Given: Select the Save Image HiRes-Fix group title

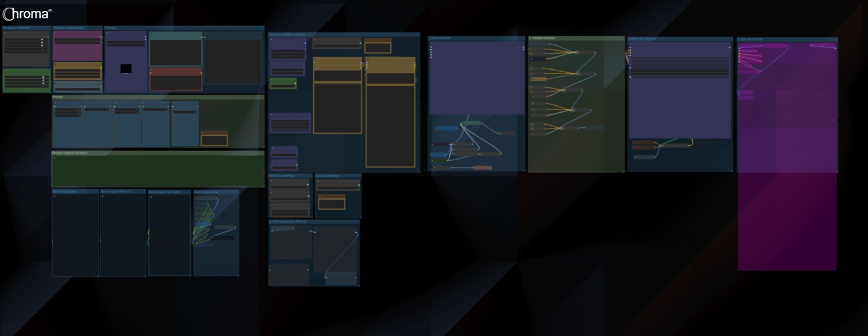Looking at the screenshot, I should tap(116, 191).
